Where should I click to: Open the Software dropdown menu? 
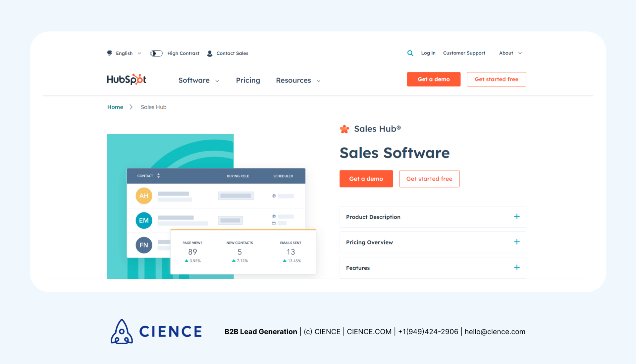point(198,80)
